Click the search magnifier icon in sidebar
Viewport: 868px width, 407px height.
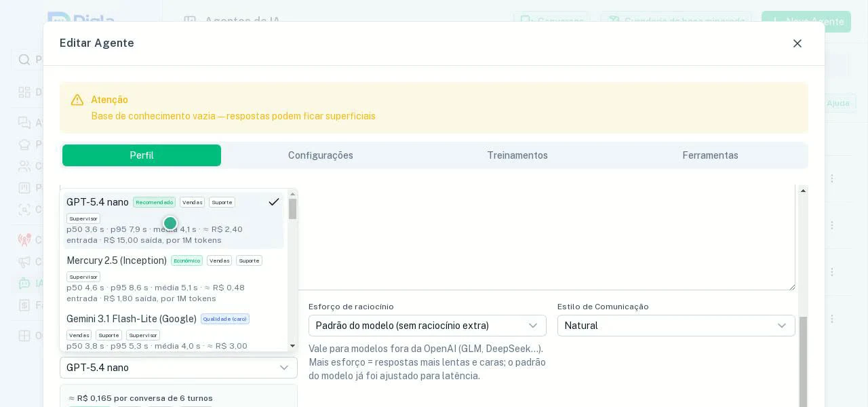tap(24, 60)
